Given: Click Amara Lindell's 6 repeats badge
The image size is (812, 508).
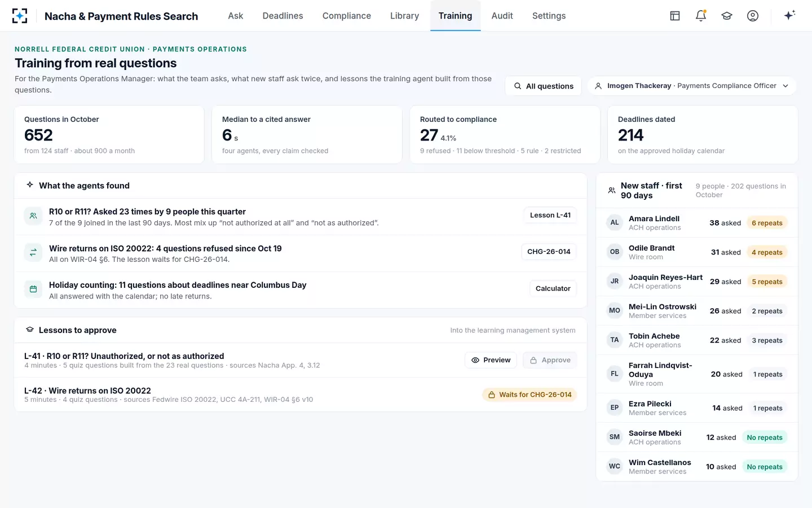Looking at the screenshot, I should pos(767,223).
